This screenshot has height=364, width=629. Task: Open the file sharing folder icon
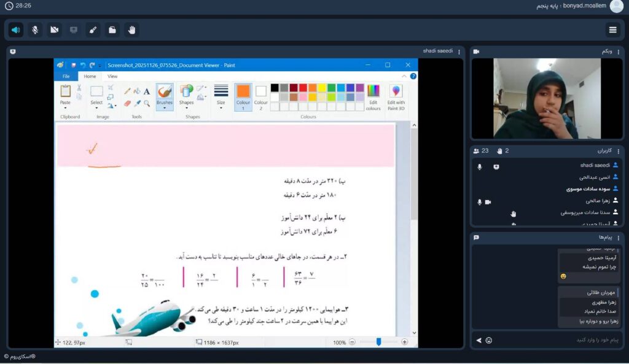(x=112, y=29)
